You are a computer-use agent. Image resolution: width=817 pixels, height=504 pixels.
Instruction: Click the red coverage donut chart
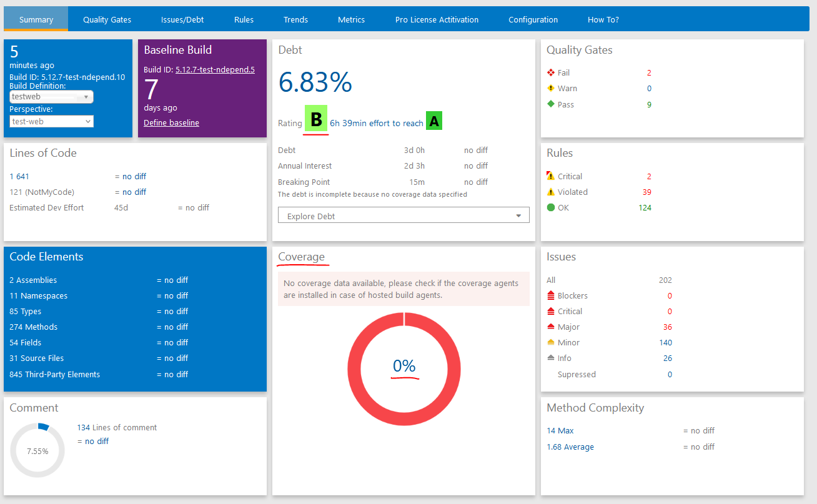[x=404, y=368]
